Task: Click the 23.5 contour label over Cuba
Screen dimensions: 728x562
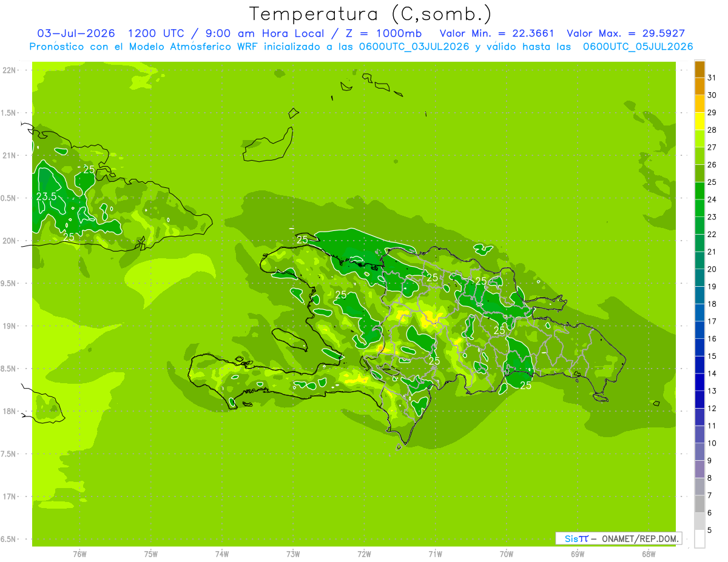Action: tap(47, 196)
